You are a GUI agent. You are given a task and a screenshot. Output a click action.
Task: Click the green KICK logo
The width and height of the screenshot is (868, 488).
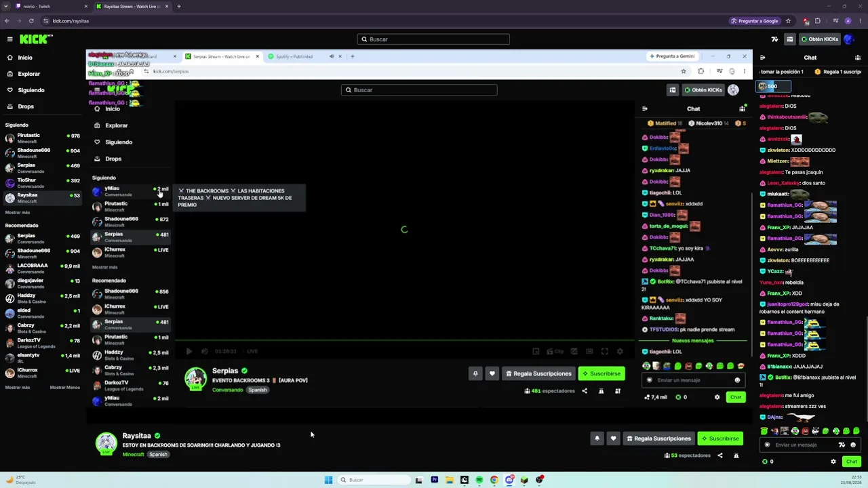click(x=35, y=39)
